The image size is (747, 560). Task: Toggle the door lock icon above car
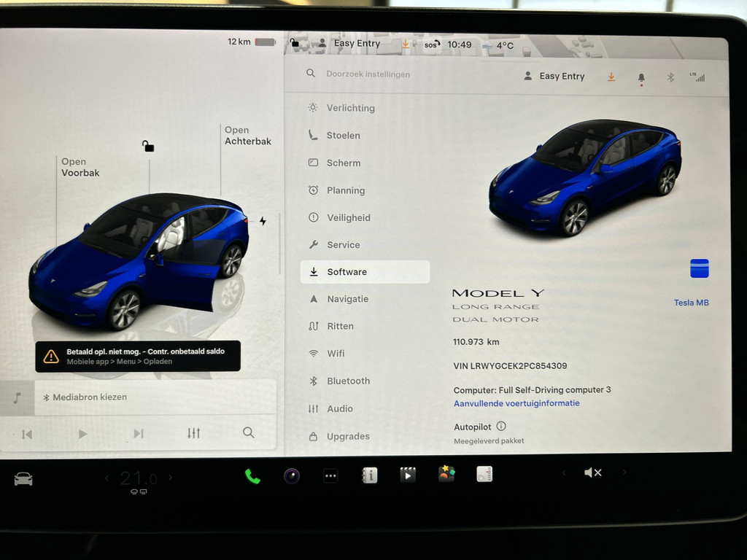pos(148,147)
